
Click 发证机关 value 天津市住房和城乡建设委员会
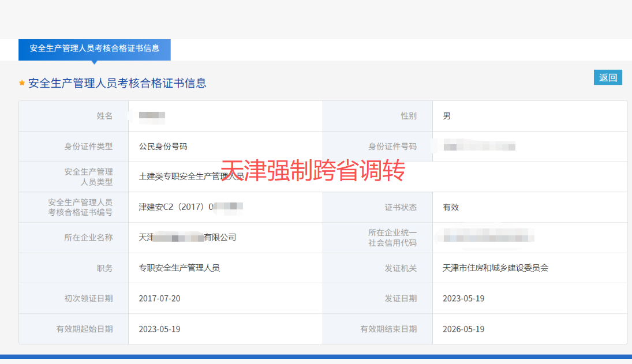click(x=493, y=268)
